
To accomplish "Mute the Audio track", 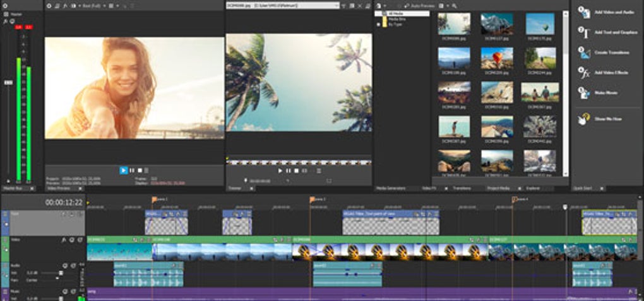I will click(x=65, y=266).
